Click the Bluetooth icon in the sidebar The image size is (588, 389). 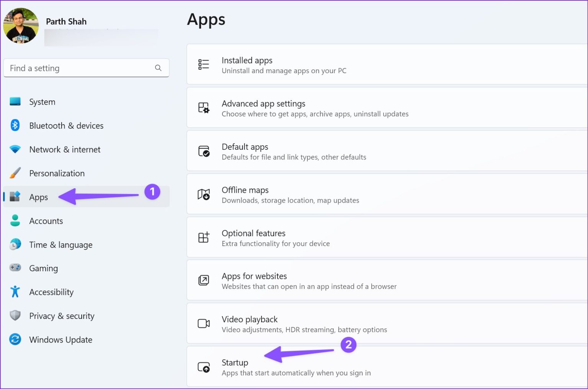(x=15, y=125)
